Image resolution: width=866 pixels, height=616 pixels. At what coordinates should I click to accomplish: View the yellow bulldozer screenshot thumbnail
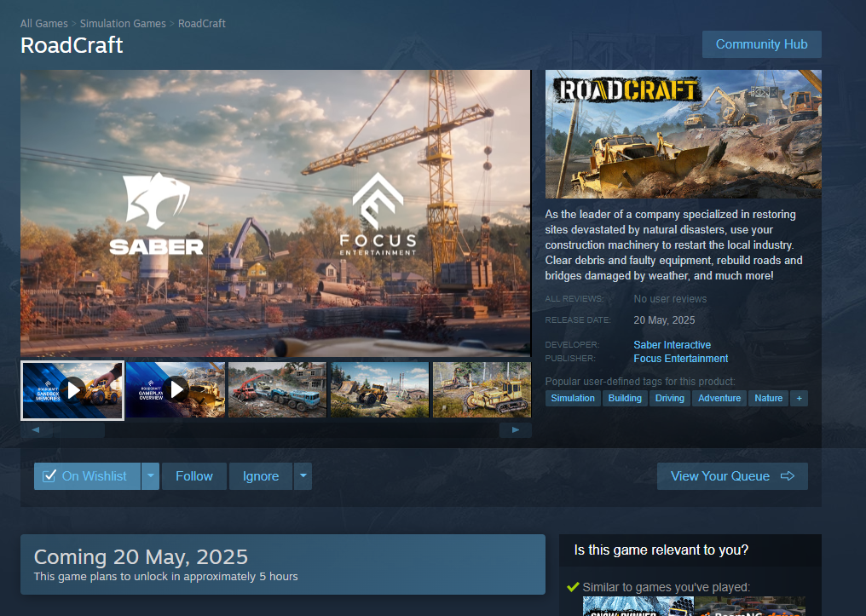(482, 389)
